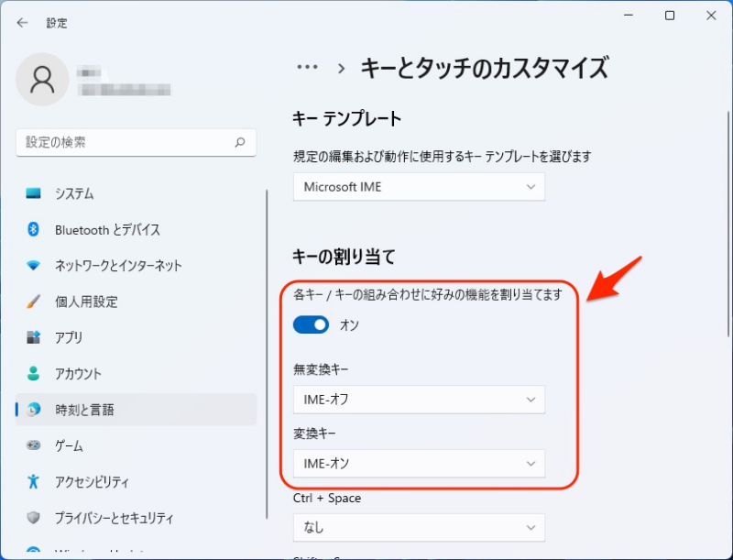733x560 pixels.
Task: Click the 個人用設定 paintbrush icon
Action: 33,301
